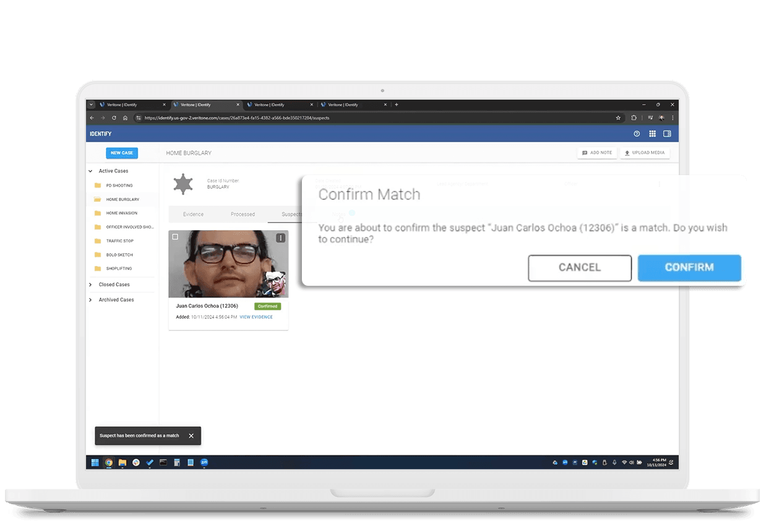Switch to the Processed tab
The width and height of the screenshot is (761, 532).
click(x=243, y=214)
